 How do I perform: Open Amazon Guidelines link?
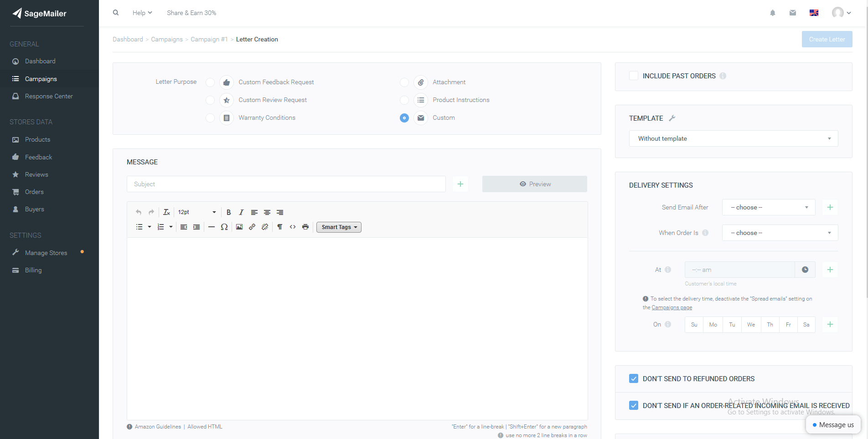click(x=158, y=427)
